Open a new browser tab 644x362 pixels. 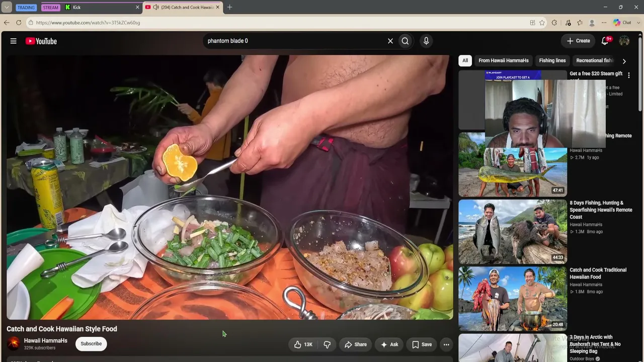coord(229,8)
